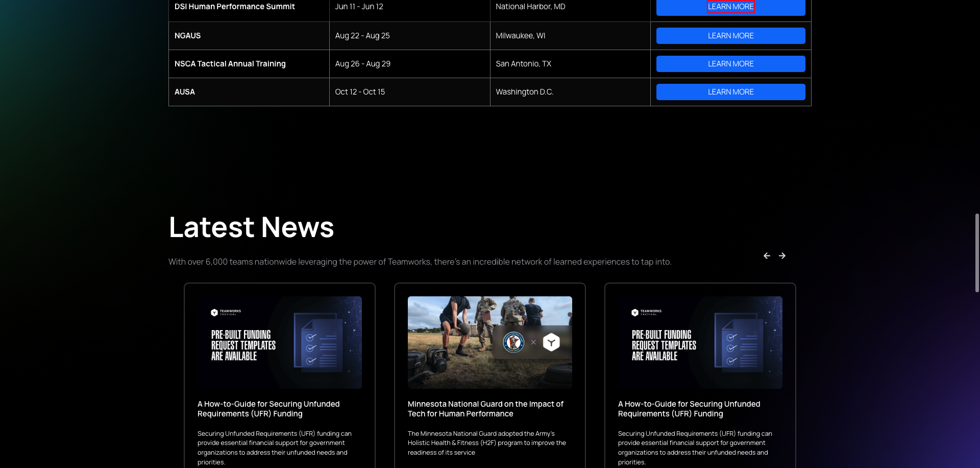
Task: Click Learn More for the NGAUS event
Action: click(730, 35)
